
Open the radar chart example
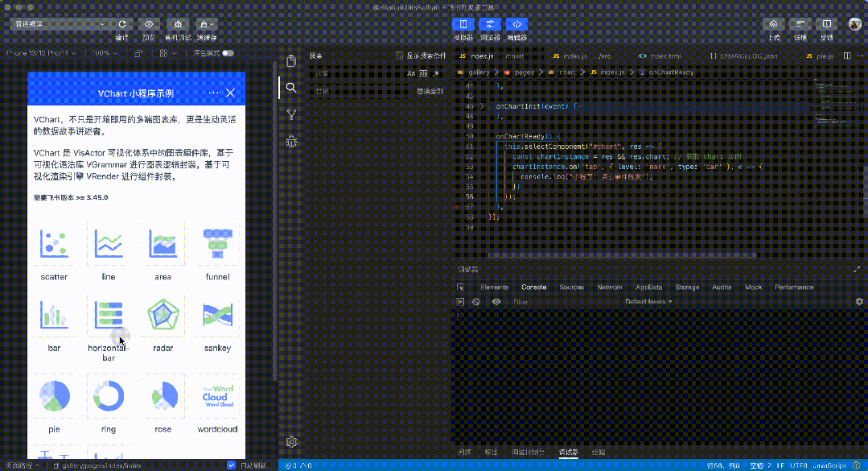[x=163, y=322]
